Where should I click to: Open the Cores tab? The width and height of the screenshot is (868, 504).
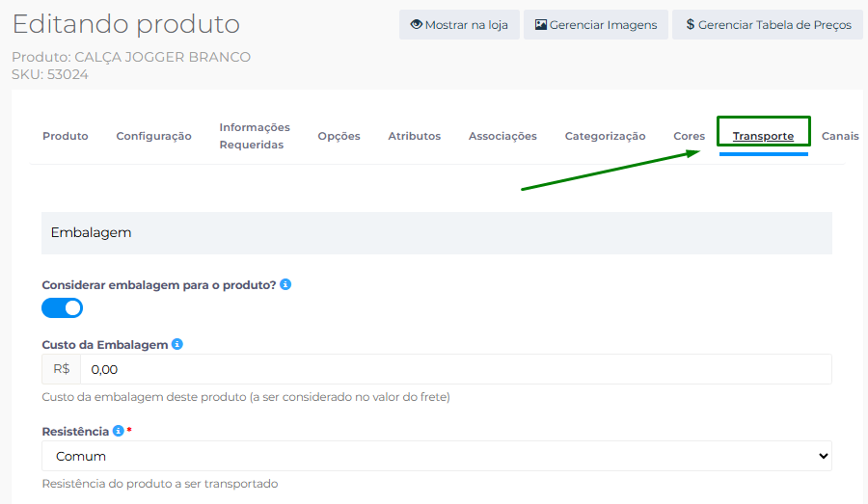[x=689, y=136]
